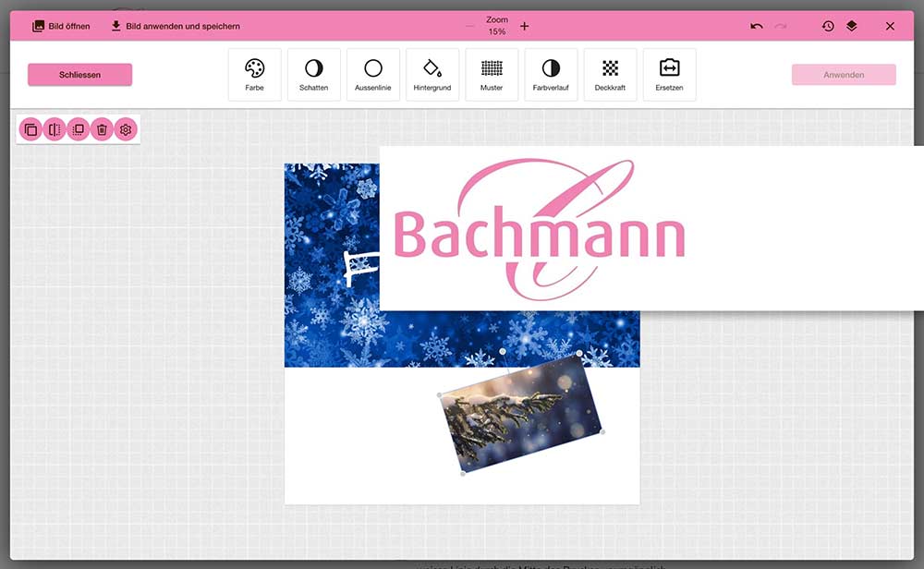
Task: Click the Schliessen button
Action: click(x=79, y=75)
